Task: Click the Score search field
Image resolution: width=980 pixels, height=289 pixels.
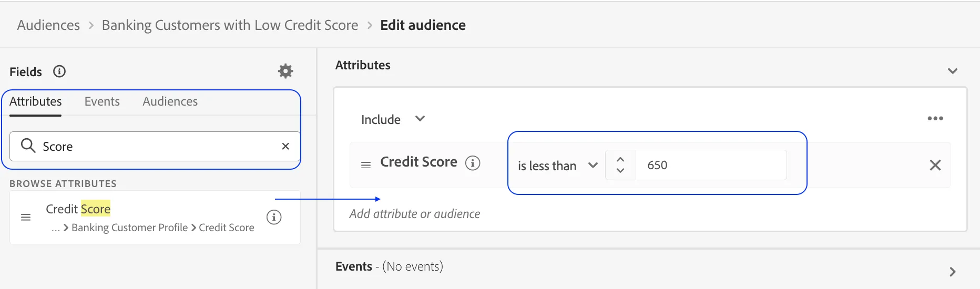Action: [155, 146]
